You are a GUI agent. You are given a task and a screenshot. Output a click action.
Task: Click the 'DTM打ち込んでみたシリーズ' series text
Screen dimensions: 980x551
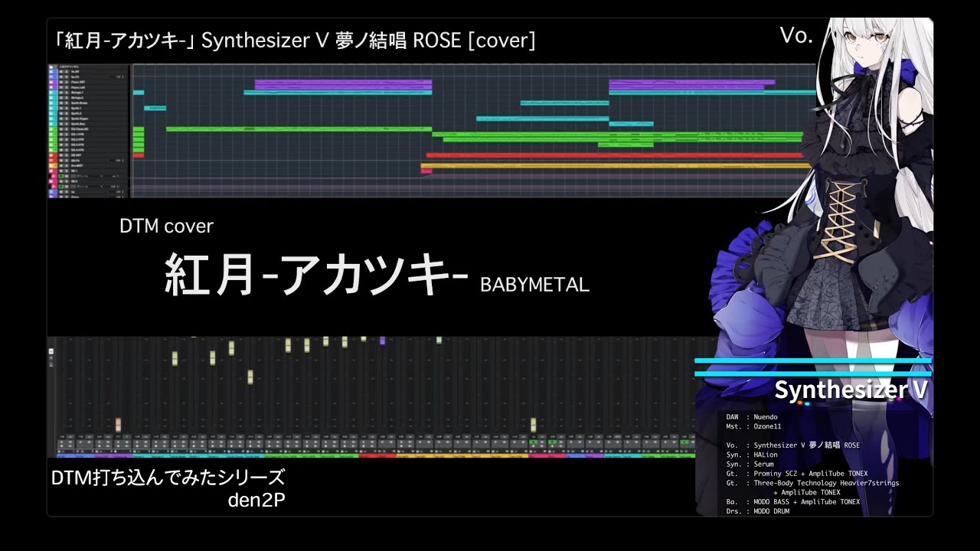pyautogui.click(x=168, y=478)
